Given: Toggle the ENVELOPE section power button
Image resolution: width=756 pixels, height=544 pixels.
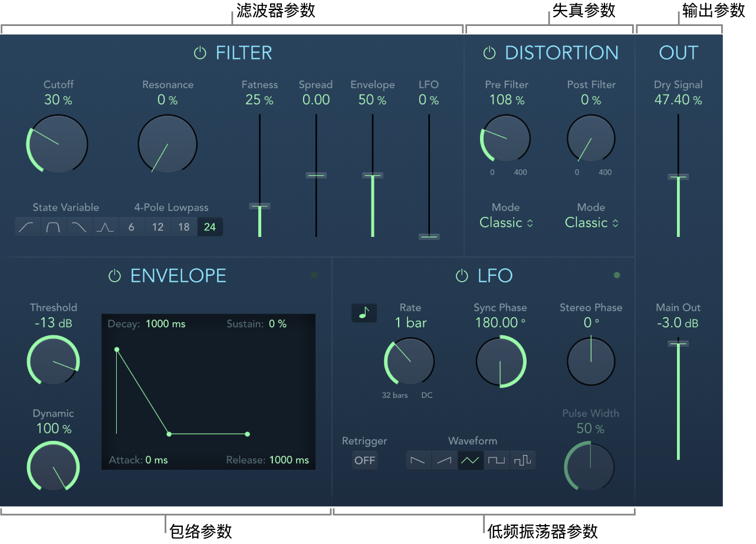Looking at the screenshot, I should (115, 276).
